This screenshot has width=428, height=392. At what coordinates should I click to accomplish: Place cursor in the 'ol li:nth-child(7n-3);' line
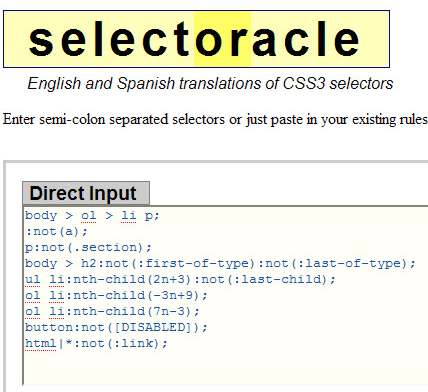tap(112, 311)
